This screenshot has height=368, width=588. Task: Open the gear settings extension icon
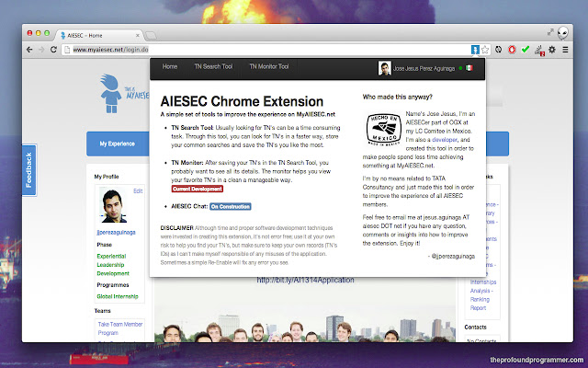point(552,49)
